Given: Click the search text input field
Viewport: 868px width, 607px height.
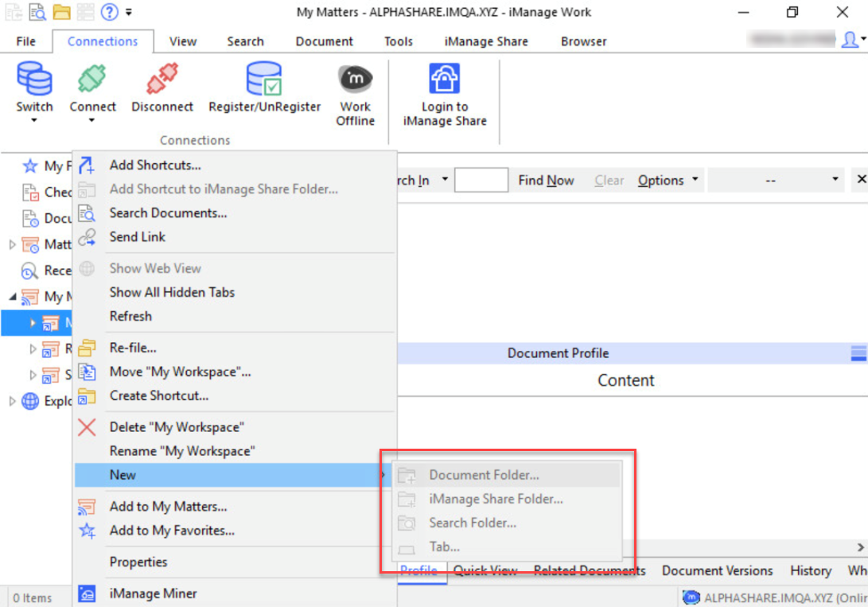Looking at the screenshot, I should [481, 181].
